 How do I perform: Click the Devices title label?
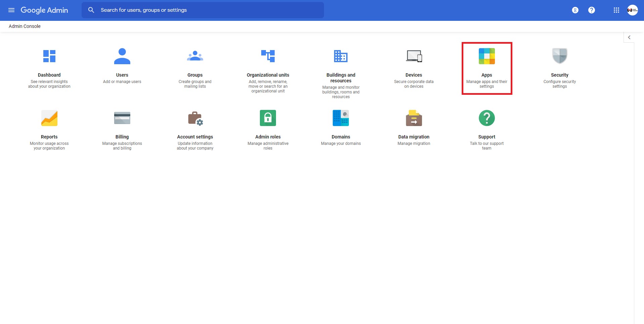[x=414, y=75]
